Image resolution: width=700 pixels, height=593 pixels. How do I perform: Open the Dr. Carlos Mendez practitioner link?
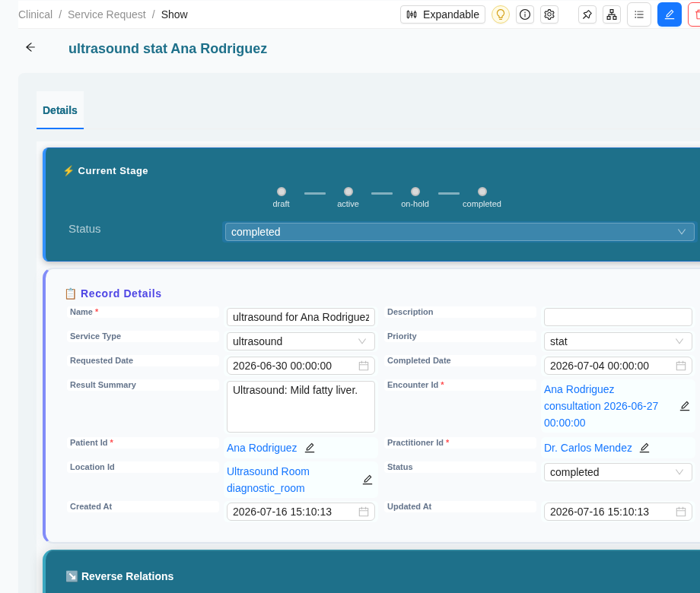click(x=587, y=448)
